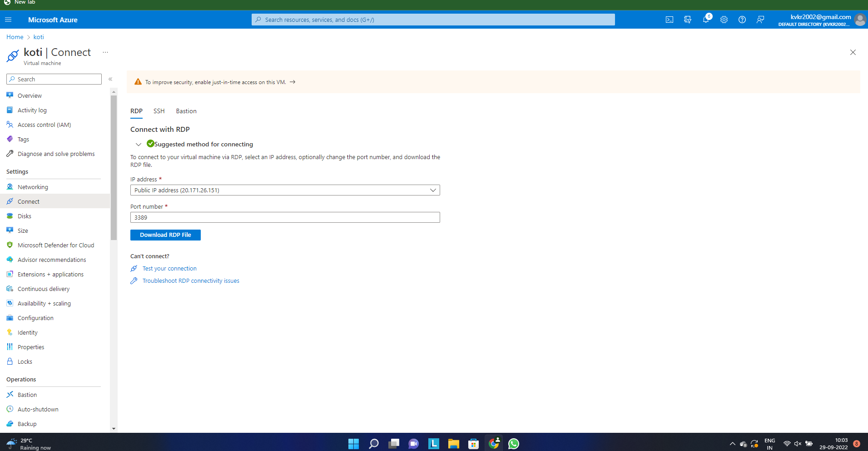Select Networking in the sidebar
The width and height of the screenshot is (868, 451).
click(32, 186)
